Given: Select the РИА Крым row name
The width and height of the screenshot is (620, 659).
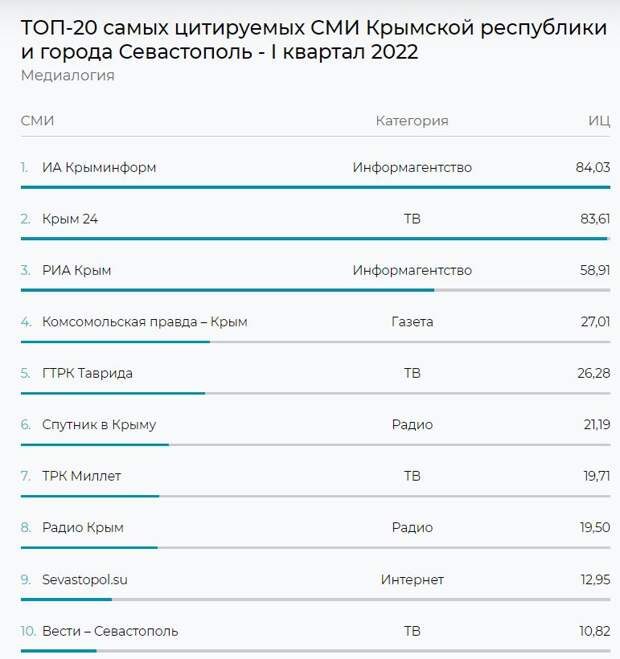Looking at the screenshot, I should pos(76,270).
